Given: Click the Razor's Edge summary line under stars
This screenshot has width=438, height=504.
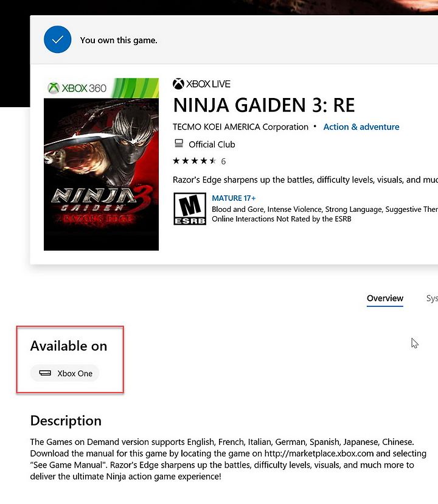Looking at the screenshot, I should coord(305,180).
